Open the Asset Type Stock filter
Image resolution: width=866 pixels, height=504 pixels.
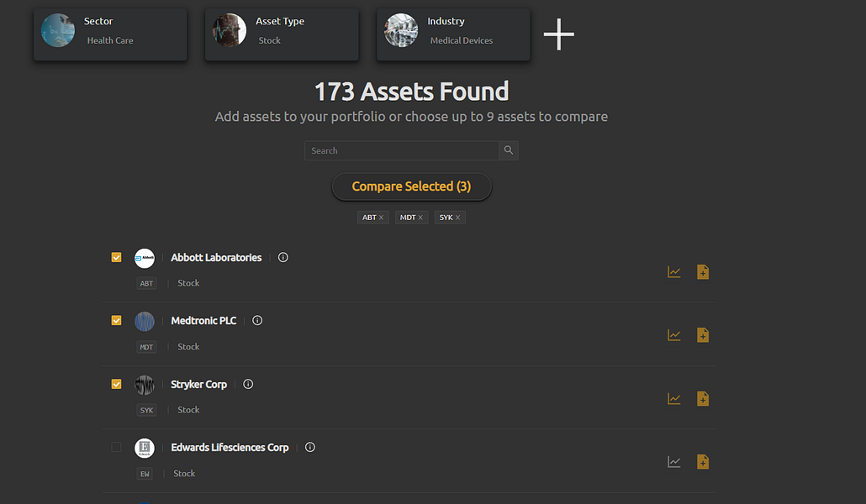[x=281, y=35]
